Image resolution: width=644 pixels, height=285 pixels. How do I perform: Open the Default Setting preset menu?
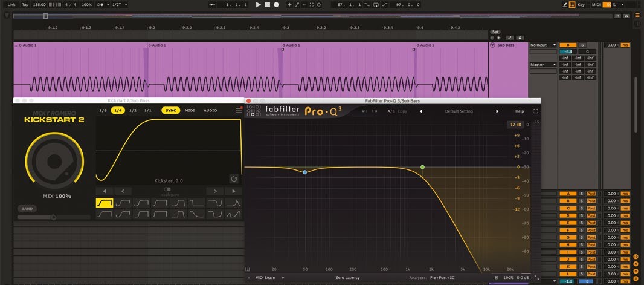pyautogui.click(x=459, y=111)
